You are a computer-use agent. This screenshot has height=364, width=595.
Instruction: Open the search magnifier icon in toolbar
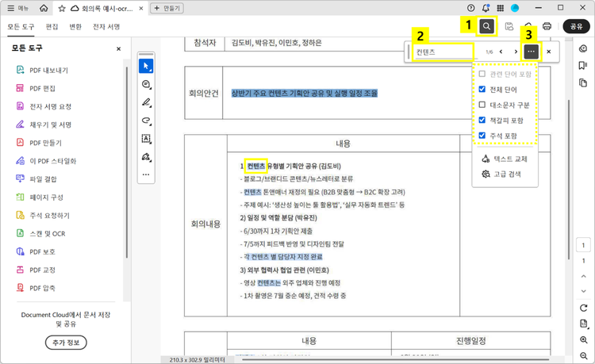[486, 26]
